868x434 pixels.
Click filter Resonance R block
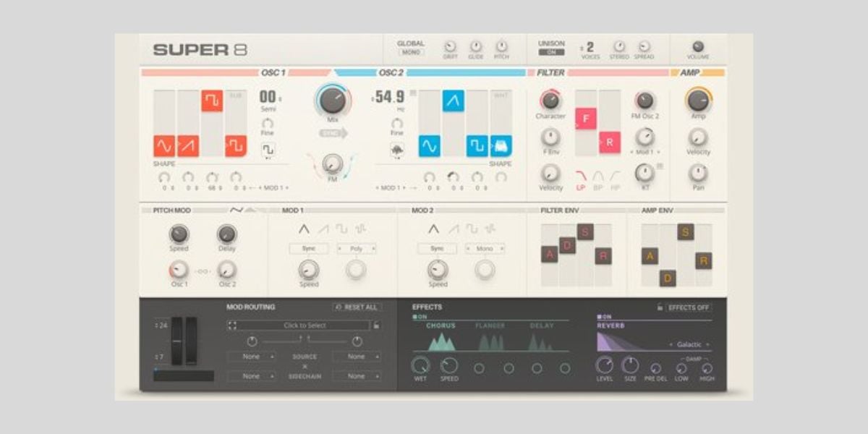point(610,142)
